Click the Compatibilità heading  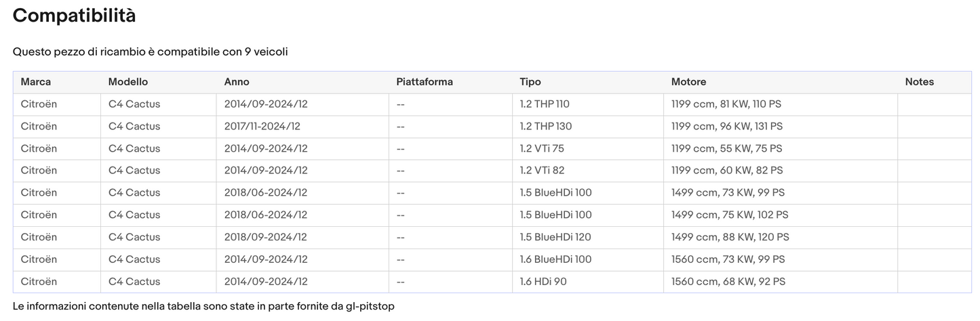74,16
